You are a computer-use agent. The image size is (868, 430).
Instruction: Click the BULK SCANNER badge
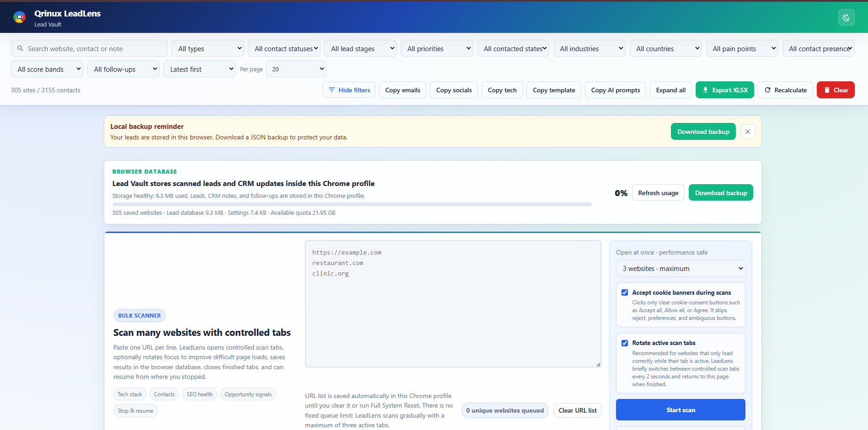point(139,316)
